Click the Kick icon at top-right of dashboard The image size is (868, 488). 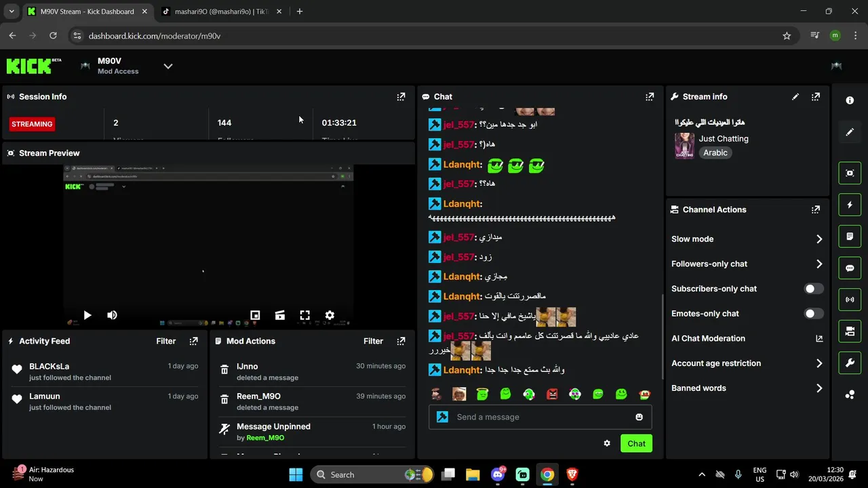(x=836, y=66)
